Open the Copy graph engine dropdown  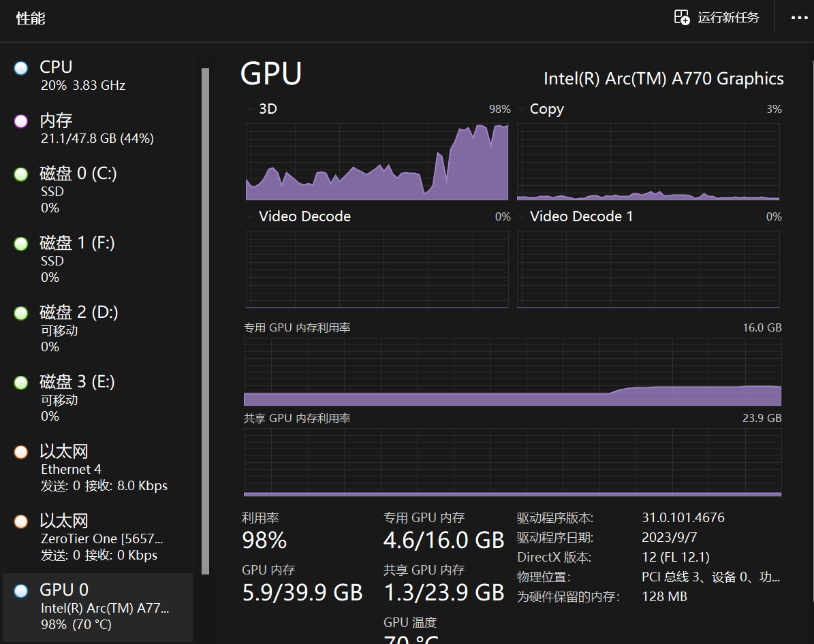click(521, 109)
